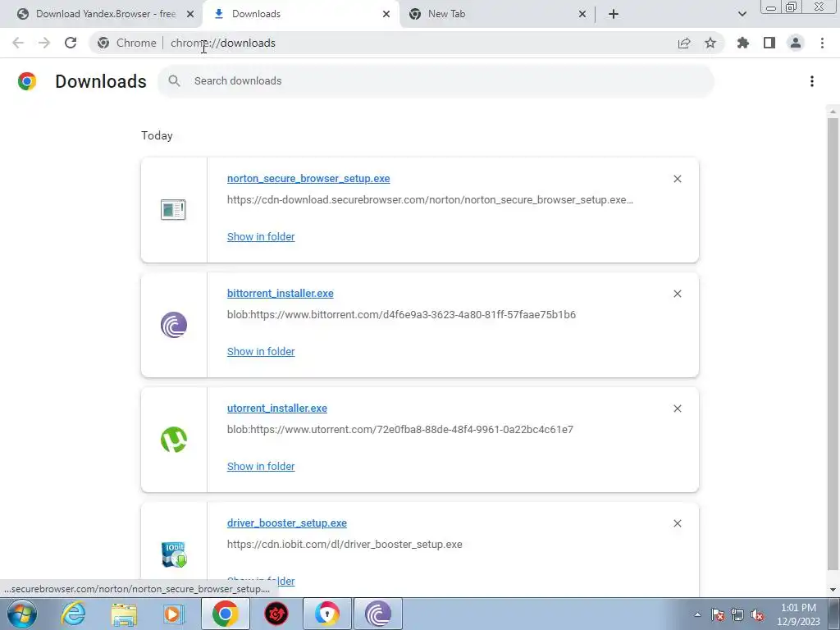This screenshot has height=630, width=840.
Task: Click the utorrent.com blob URL text
Action: (400, 430)
